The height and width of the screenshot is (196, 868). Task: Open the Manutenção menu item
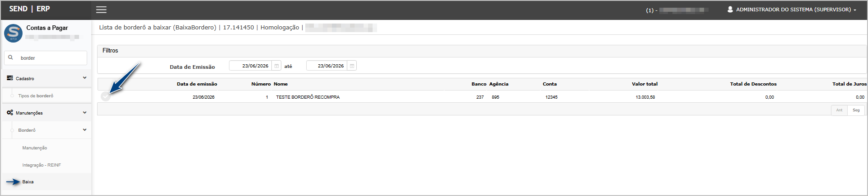(35, 148)
